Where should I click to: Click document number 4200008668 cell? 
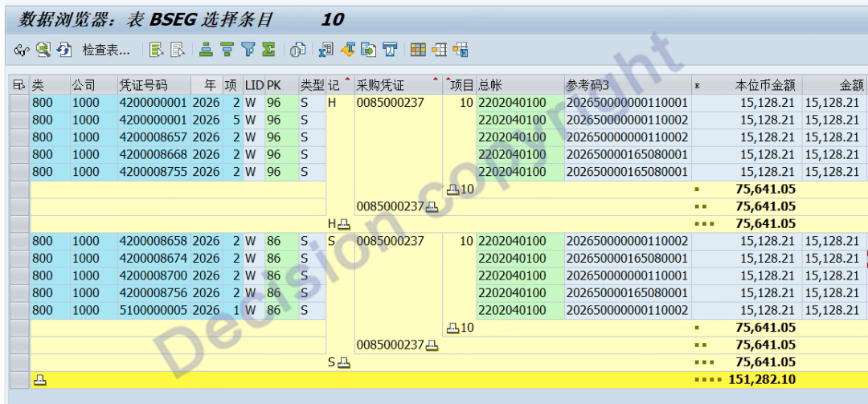click(x=153, y=154)
